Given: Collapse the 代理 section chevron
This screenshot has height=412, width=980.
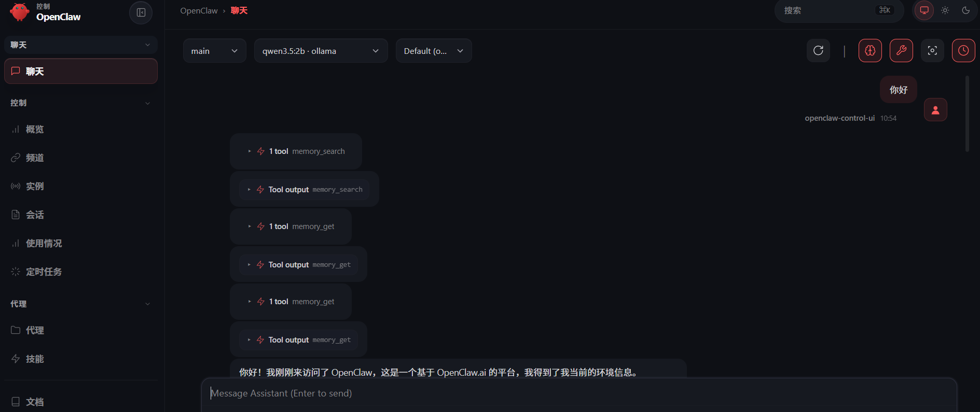Looking at the screenshot, I should coord(148,304).
